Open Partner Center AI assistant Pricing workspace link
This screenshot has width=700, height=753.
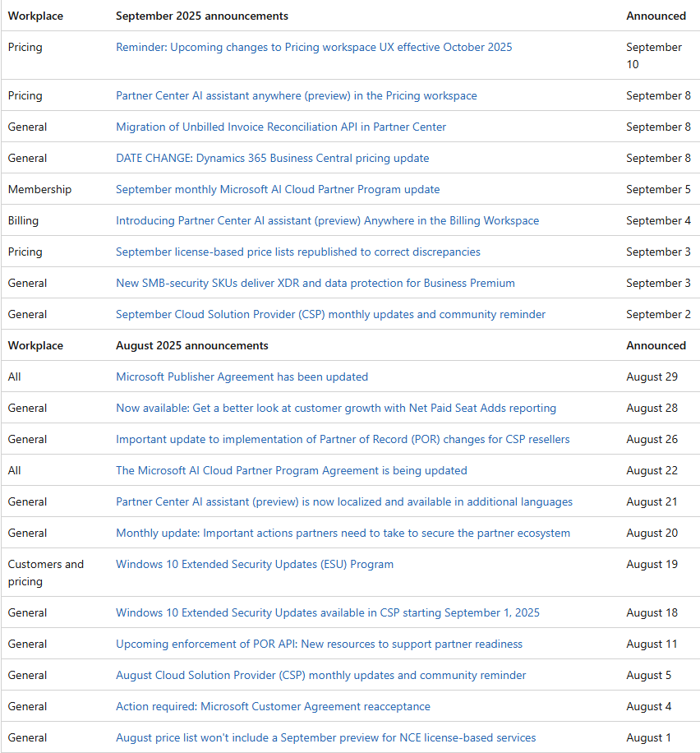pos(296,96)
